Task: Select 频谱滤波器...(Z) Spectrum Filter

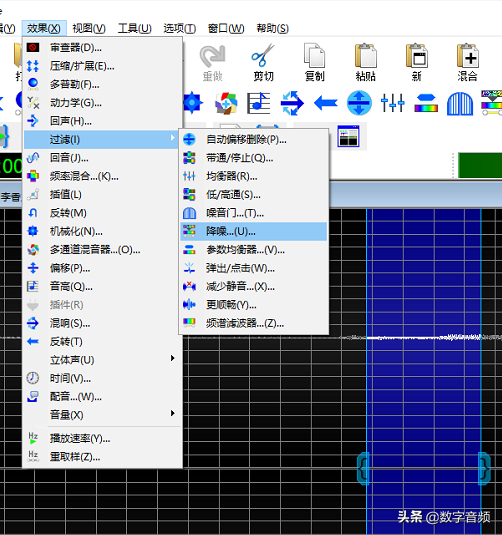Action: tap(253, 323)
